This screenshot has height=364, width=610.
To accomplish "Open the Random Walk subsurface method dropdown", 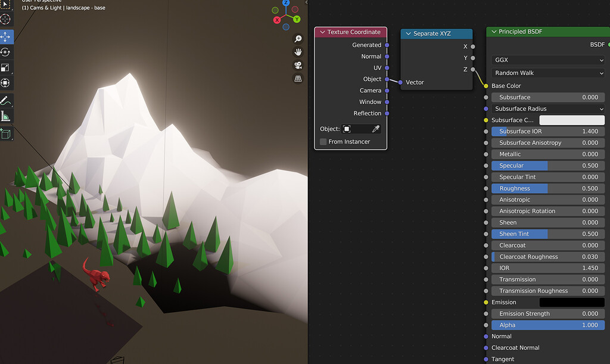I will point(548,73).
